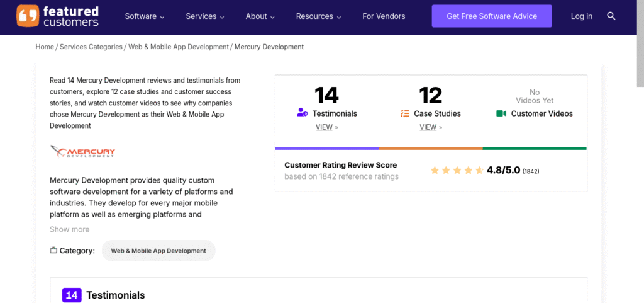
Task: Expand description with Show more
Action: coord(69,229)
